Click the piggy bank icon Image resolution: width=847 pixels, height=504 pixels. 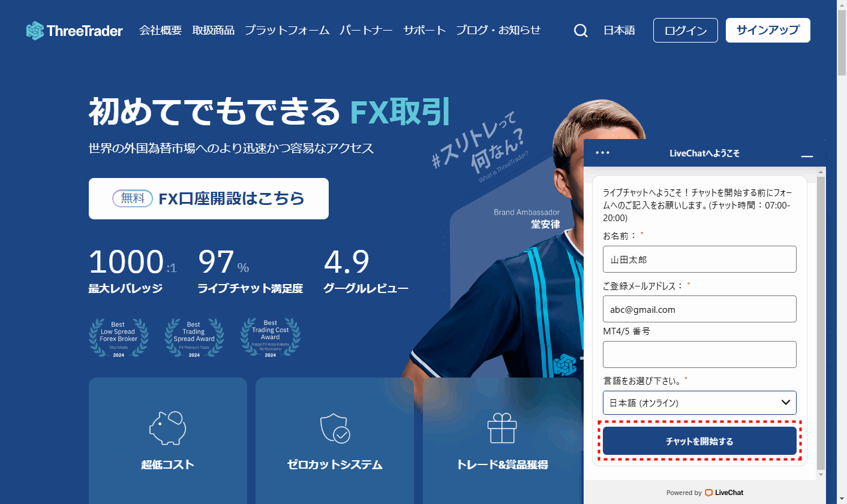pos(167,428)
